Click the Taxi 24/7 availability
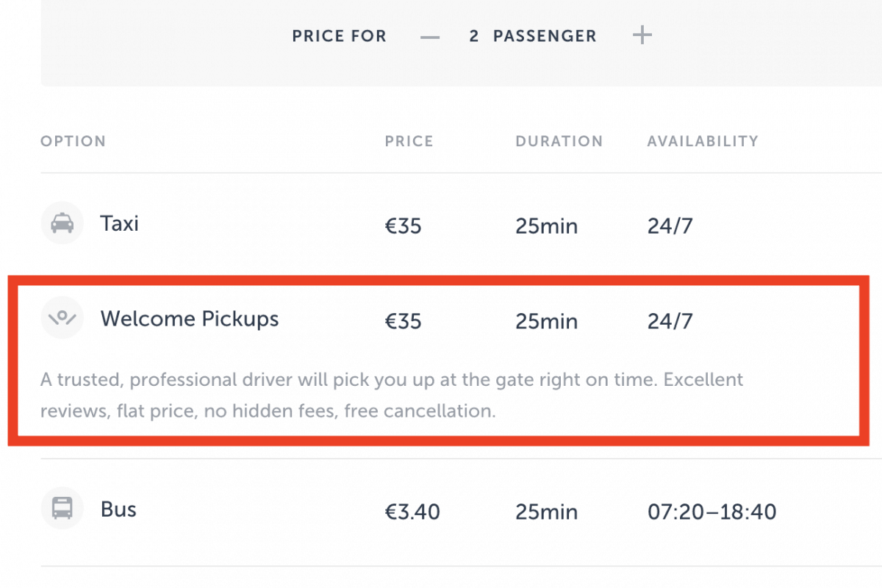This screenshot has width=882, height=588. (x=670, y=226)
